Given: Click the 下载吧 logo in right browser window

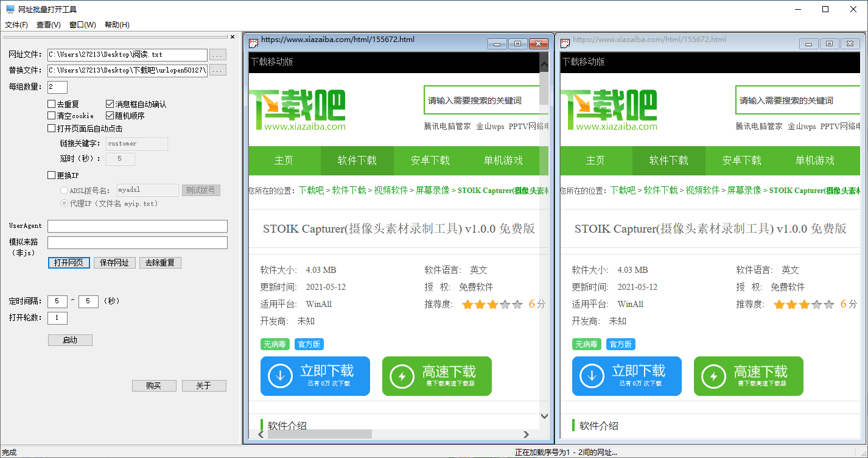Looking at the screenshot, I should 609,110.
